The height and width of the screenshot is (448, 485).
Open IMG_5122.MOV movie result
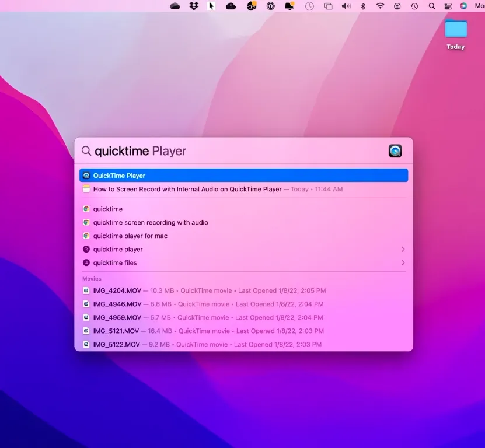click(x=244, y=344)
